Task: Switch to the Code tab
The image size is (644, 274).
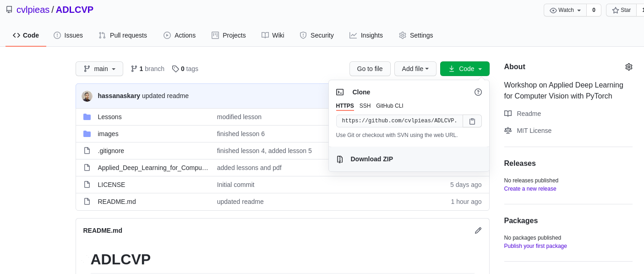Action: tap(26, 35)
